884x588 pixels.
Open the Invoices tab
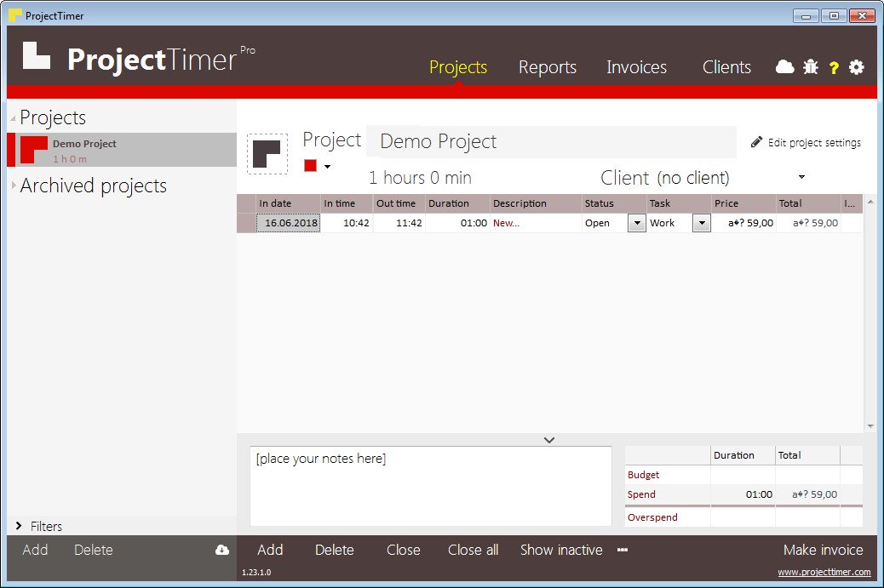(x=636, y=67)
